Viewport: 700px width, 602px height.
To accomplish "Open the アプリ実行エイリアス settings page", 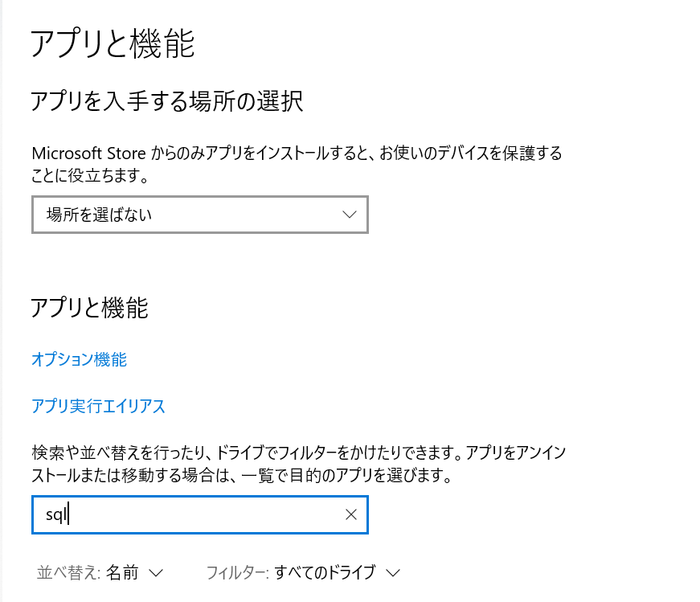I will (98, 406).
